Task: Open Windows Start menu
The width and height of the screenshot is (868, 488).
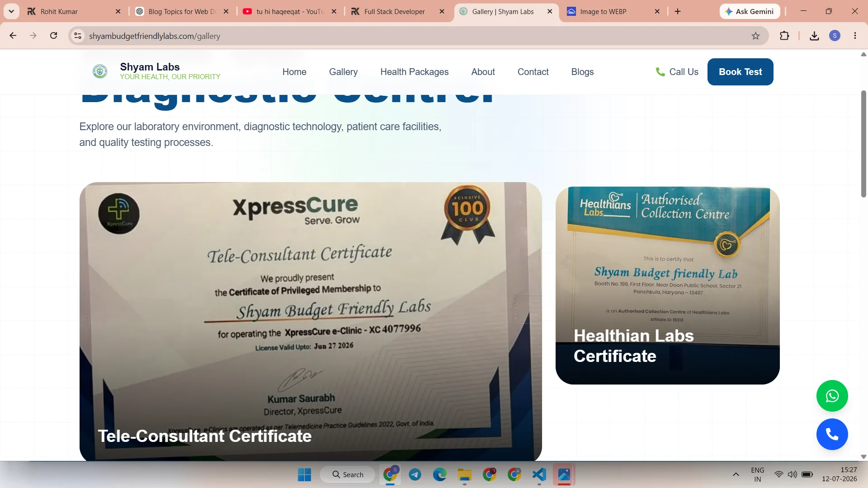Action: [x=304, y=474]
